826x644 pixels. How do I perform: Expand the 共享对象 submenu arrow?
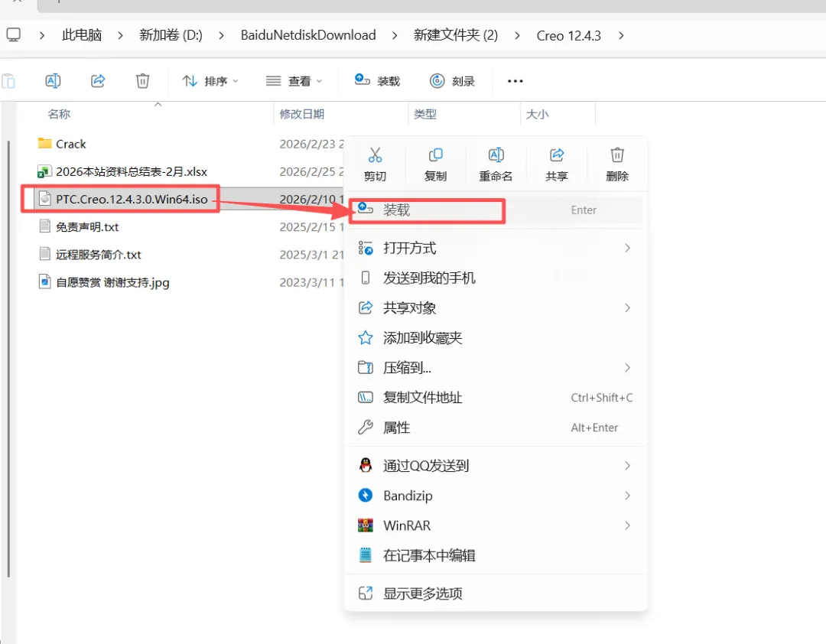click(x=627, y=307)
